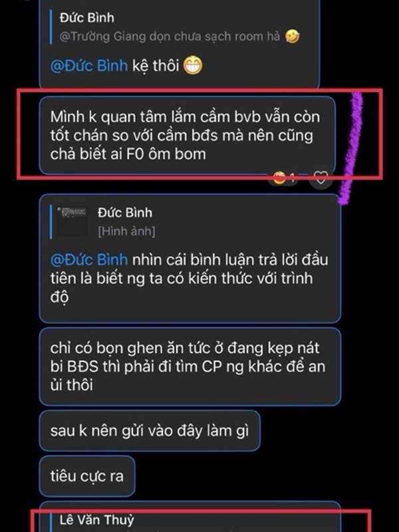Tap the heart reaction icon

tap(321, 178)
